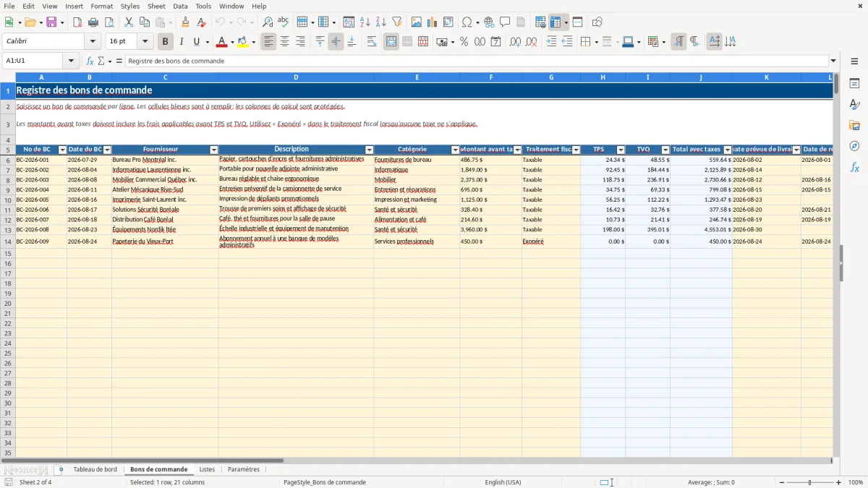
Task: Open the sidebar Styles panel
Action: point(854,104)
